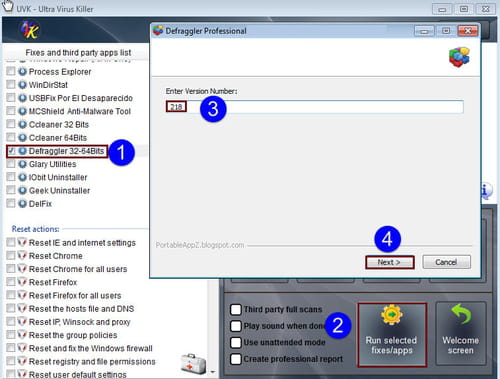Select the Geek Uninstaller label

[x=59, y=191]
